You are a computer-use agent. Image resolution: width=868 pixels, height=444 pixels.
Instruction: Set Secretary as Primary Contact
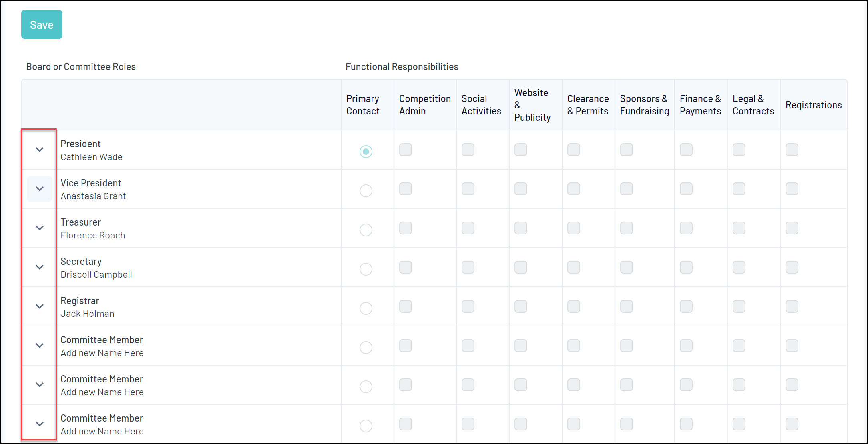366,269
